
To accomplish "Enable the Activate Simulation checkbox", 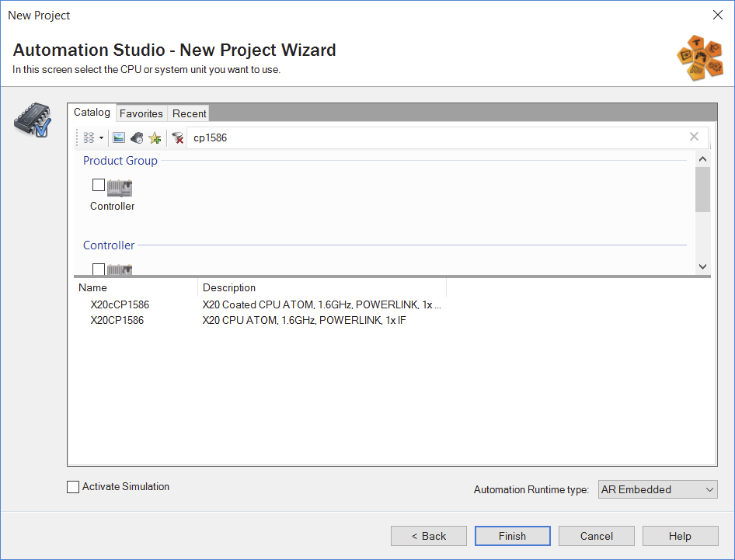I will point(73,487).
